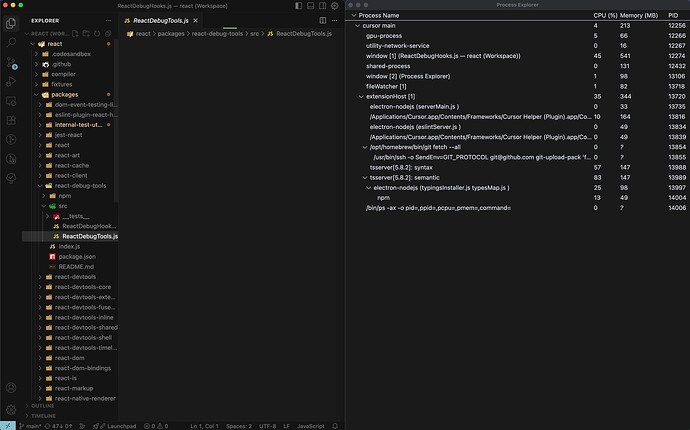Open README.md in explorer tree

tap(76, 267)
